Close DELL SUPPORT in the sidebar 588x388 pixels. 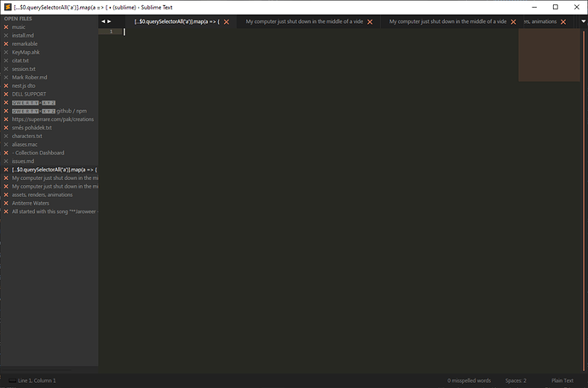coord(6,94)
